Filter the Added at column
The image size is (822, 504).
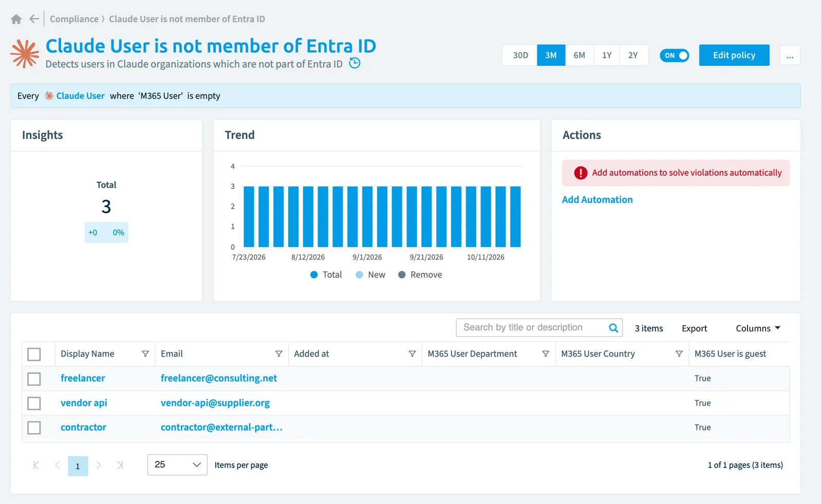tap(412, 354)
